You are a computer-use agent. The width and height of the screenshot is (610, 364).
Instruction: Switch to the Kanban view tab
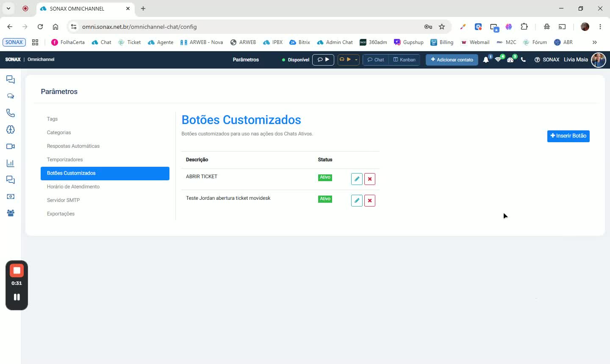405,60
